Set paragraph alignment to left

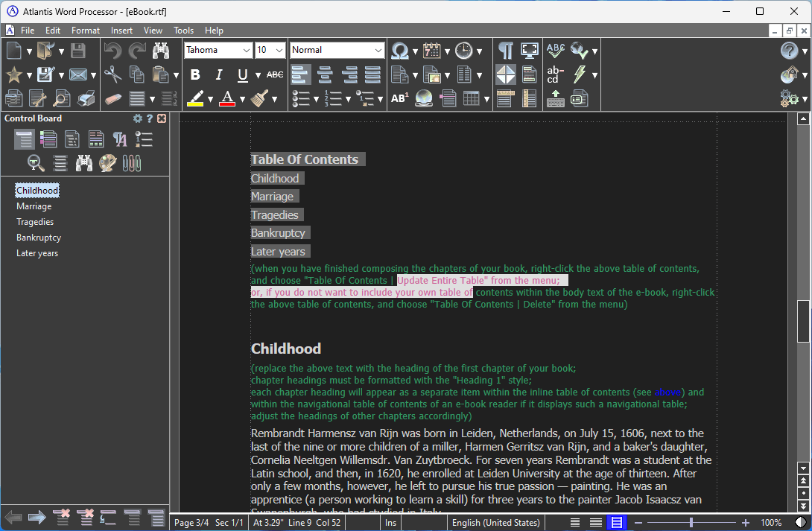[300, 74]
